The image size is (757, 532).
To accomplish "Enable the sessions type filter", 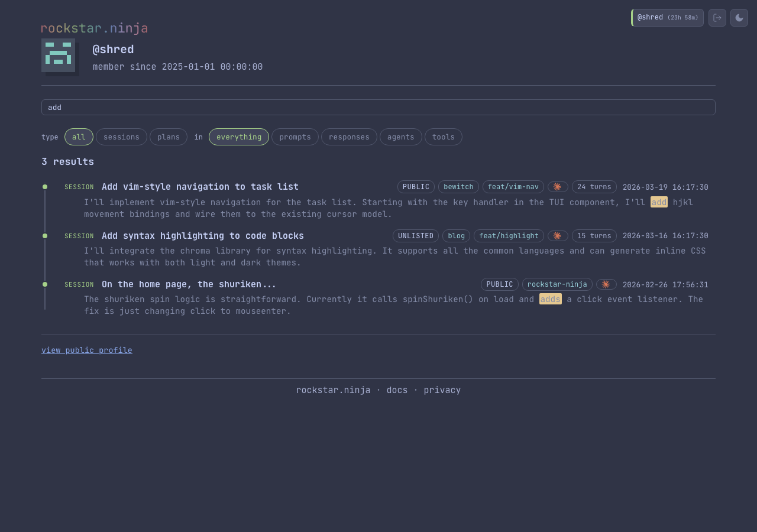I will [121, 137].
